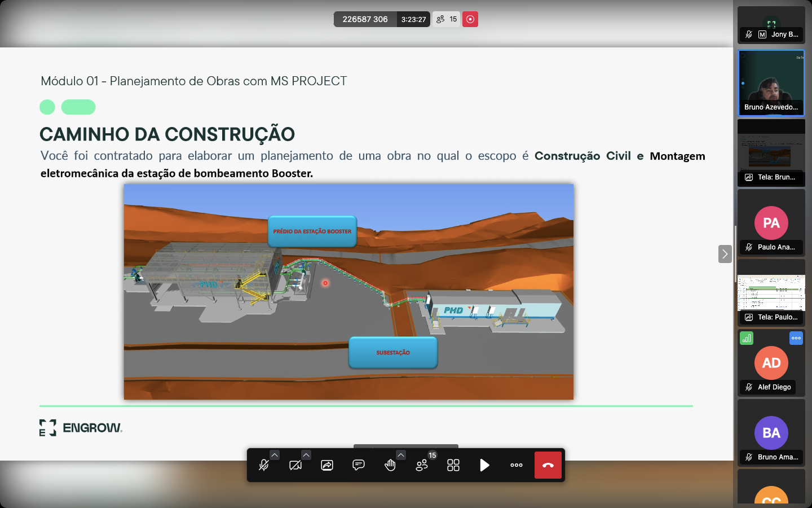Select the Tela: Paulo shared screen thumbnail

tap(771, 293)
